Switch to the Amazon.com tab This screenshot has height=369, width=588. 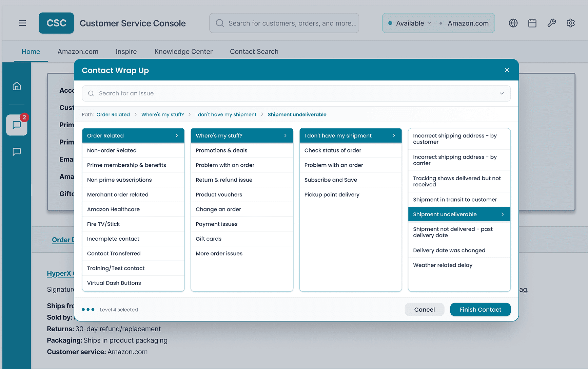pyautogui.click(x=78, y=52)
